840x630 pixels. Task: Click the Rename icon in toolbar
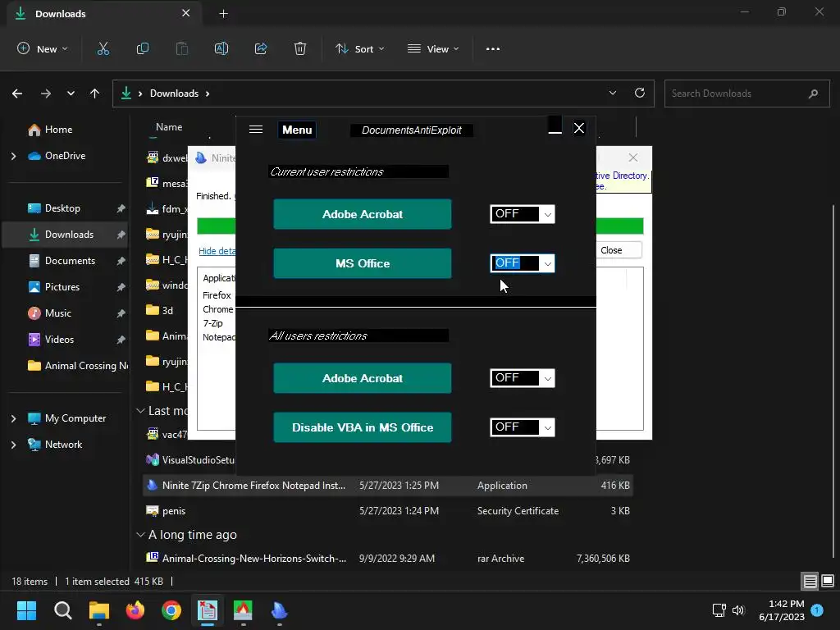[x=221, y=48]
